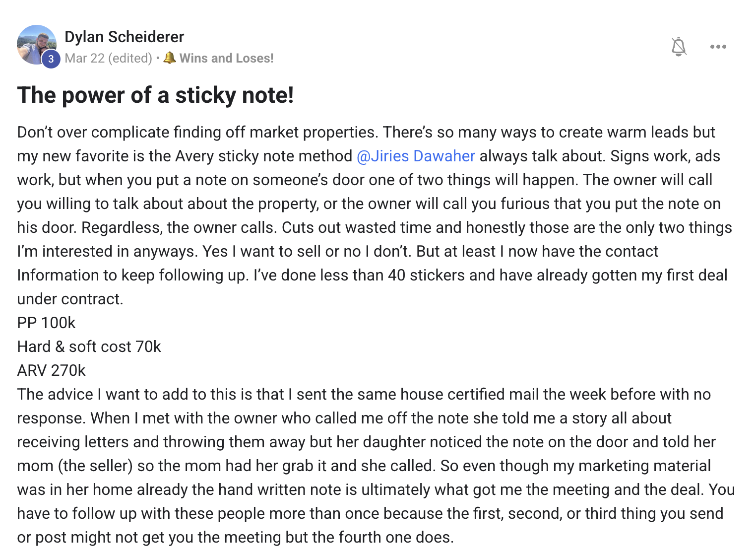
Task: Click the bell emoji beside Wins and Loses
Action: pyautogui.click(x=170, y=58)
